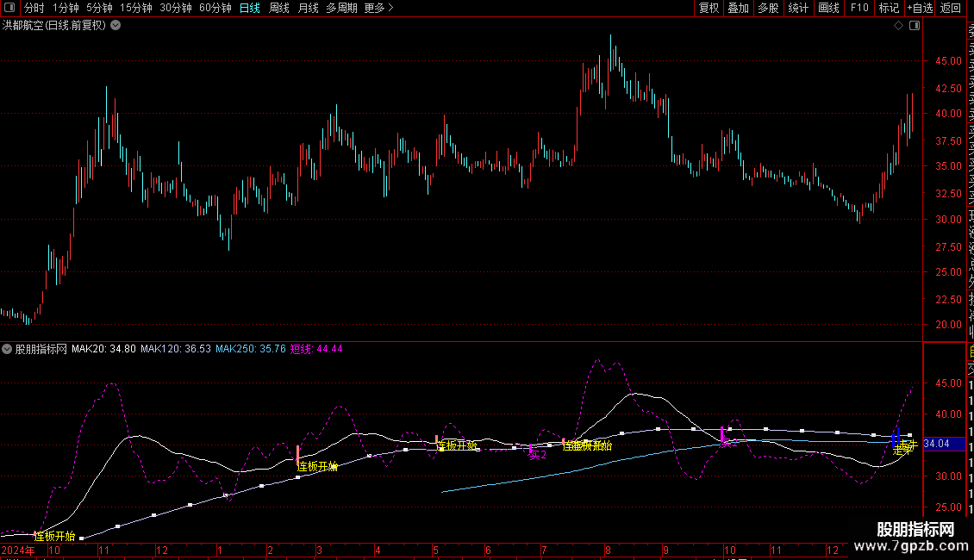Open 多股 multi-stock view
Viewport: 974px width, 560px height.
[768, 8]
